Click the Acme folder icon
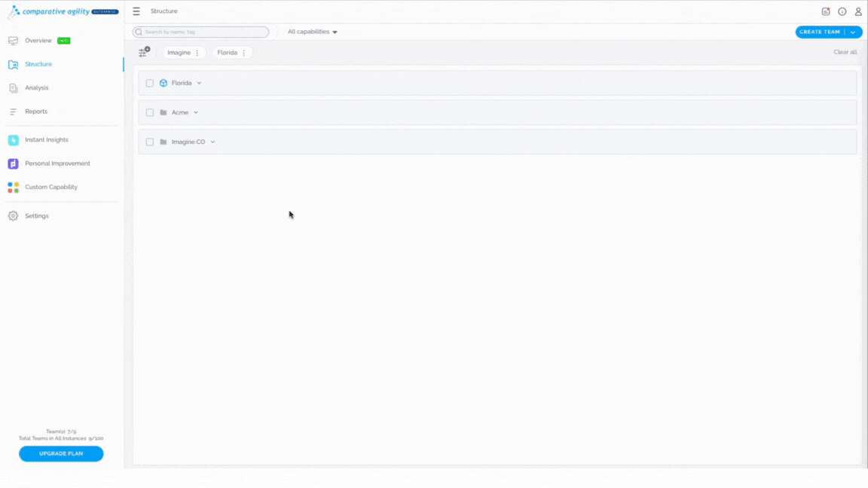Viewport: 868px width, 488px height. (x=164, y=112)
